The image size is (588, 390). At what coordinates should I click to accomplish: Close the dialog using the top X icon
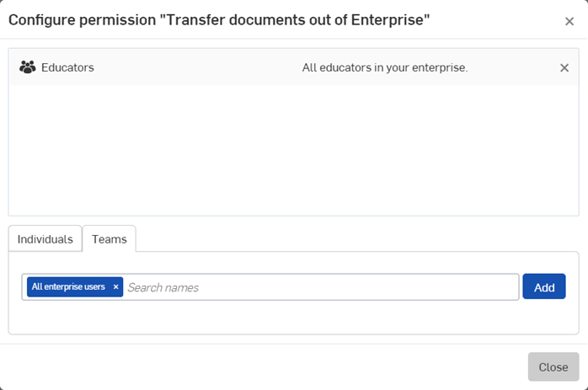(569, 22)
